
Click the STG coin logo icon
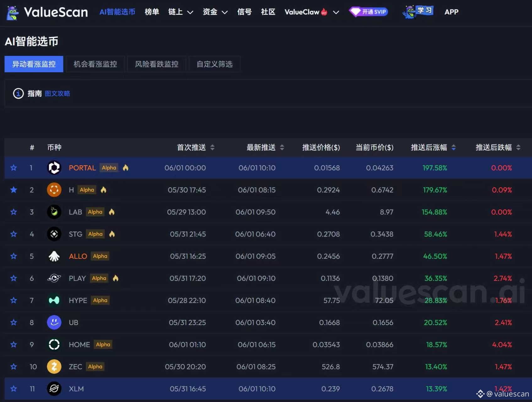pos(54,234)
